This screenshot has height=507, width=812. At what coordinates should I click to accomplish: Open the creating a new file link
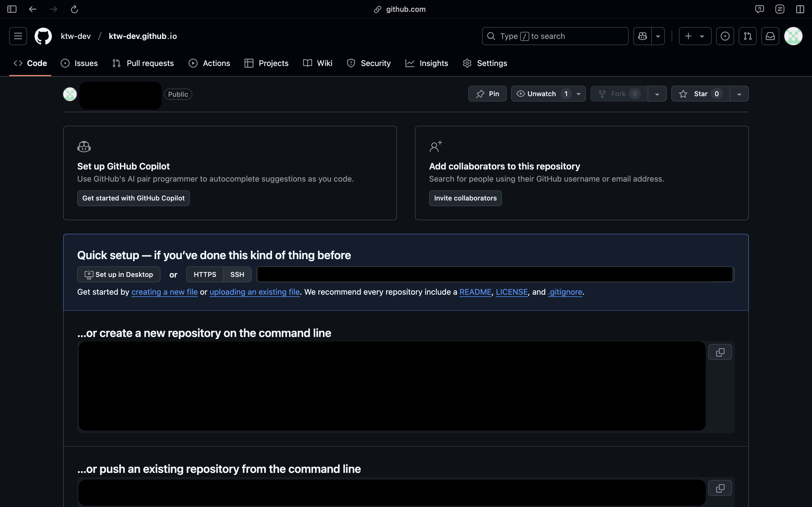click(x=164, y=292)
